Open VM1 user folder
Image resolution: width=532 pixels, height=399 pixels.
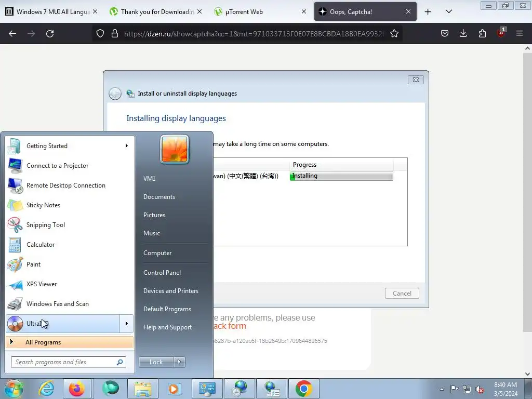pos(149,179)
